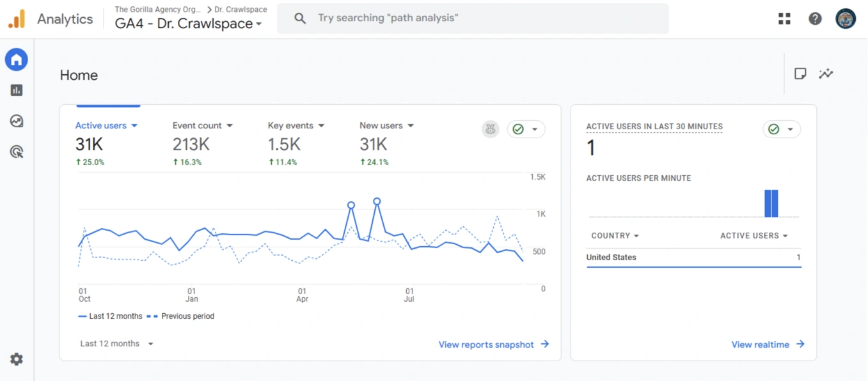
Task: Open the New users metric dropdown
Action: 387,126
